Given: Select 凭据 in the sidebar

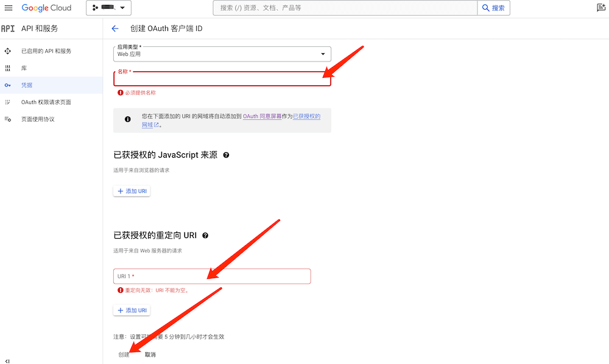Looking at the screenshot, I should [x=27, y=85].
